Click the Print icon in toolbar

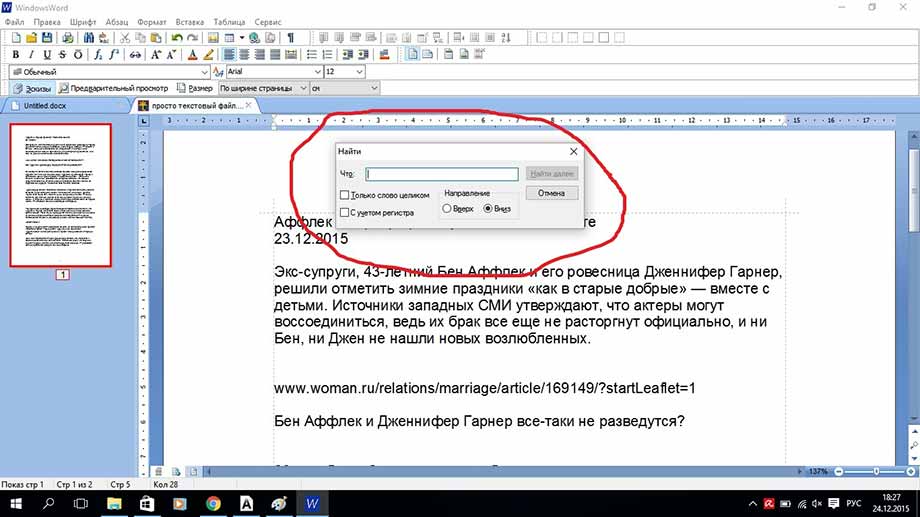tap(68, 38)
